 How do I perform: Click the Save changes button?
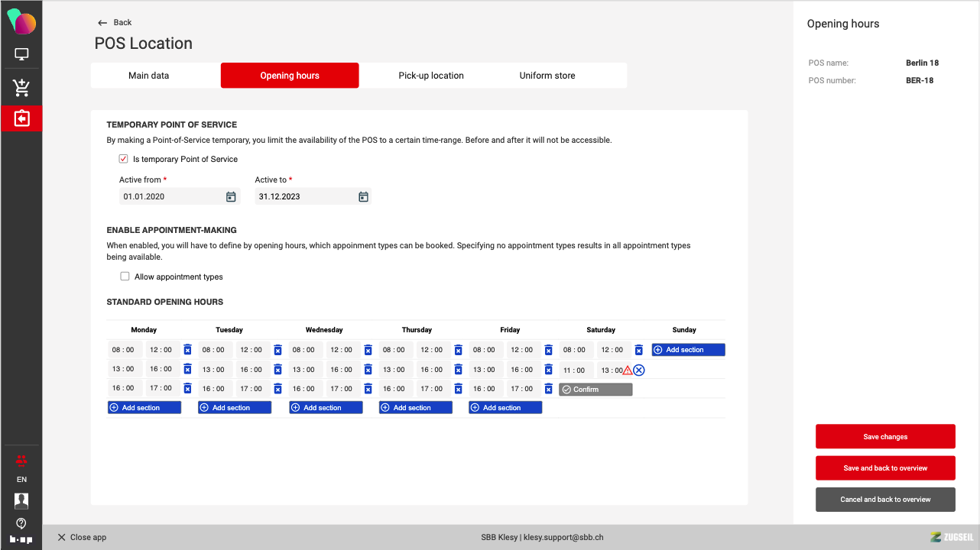pyautogui.click(x=885, y=437)
